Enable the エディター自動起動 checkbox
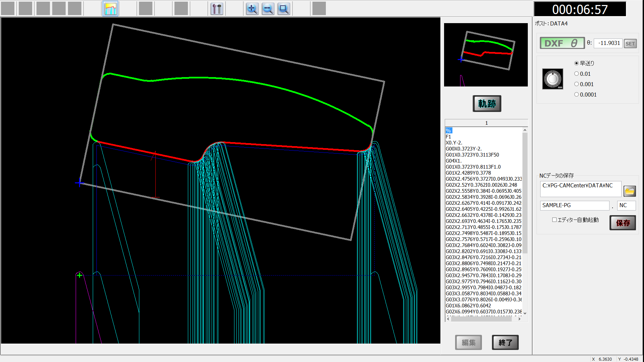 (x=554, y=220)
